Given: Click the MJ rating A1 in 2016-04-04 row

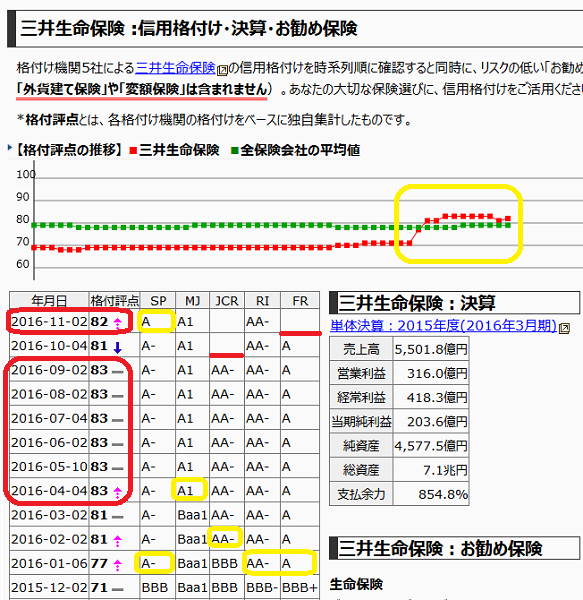Looking at the screenshot, I should pos(185,491).
